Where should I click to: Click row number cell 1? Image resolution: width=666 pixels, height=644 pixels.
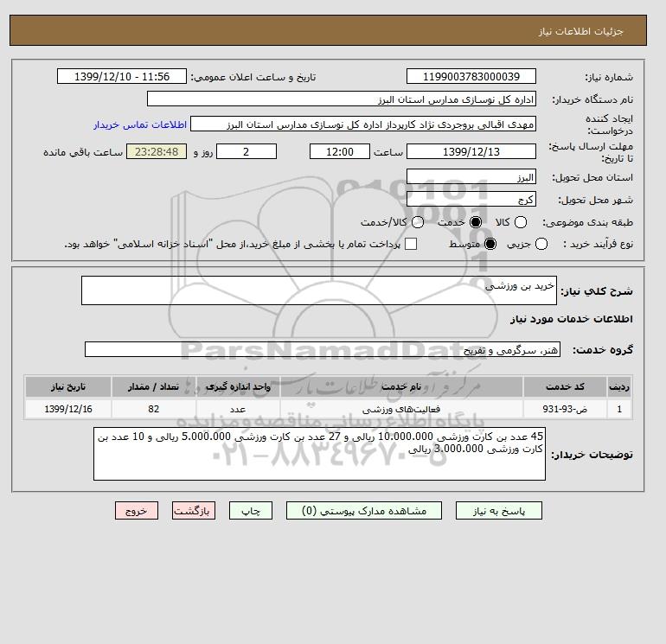coord(619,409)
